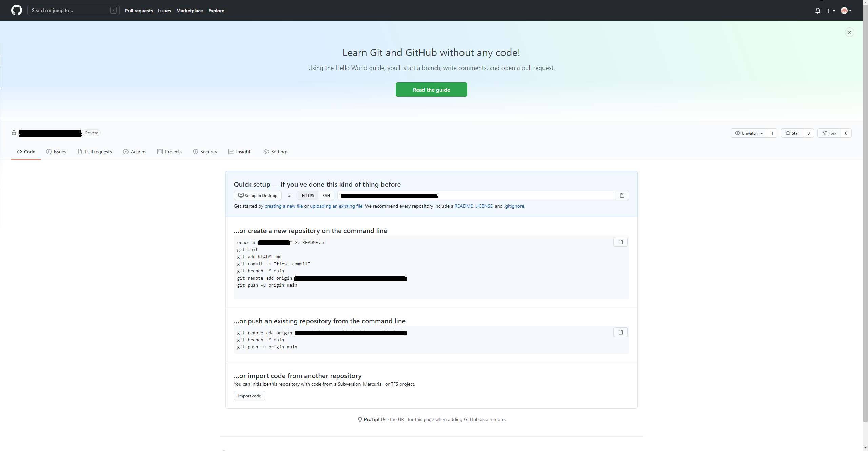Open the notifications bell
The height and width of the screenshot is (475, 868).
pos(817,11)
